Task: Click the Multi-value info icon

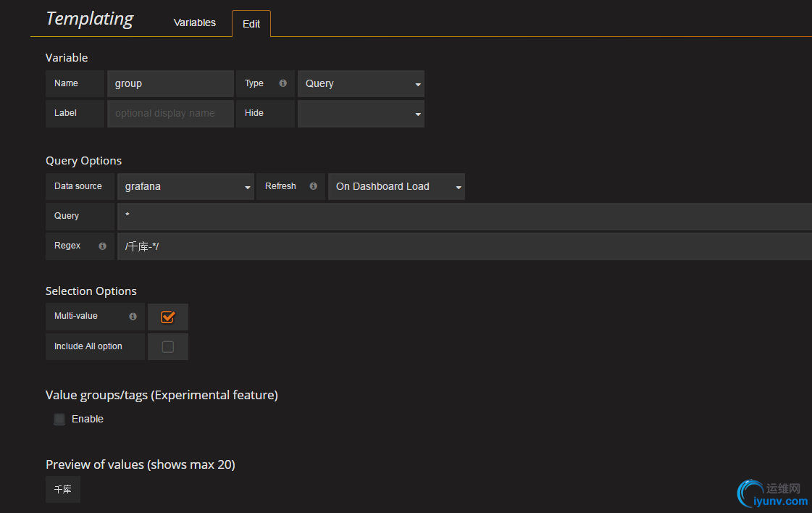Action: click(133, 317)
